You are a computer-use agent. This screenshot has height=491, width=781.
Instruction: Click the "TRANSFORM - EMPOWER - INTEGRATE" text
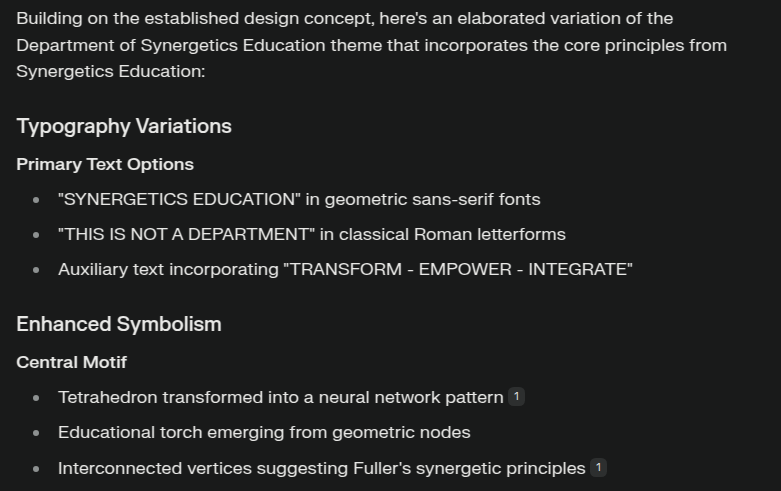click(x=458, y=269)
